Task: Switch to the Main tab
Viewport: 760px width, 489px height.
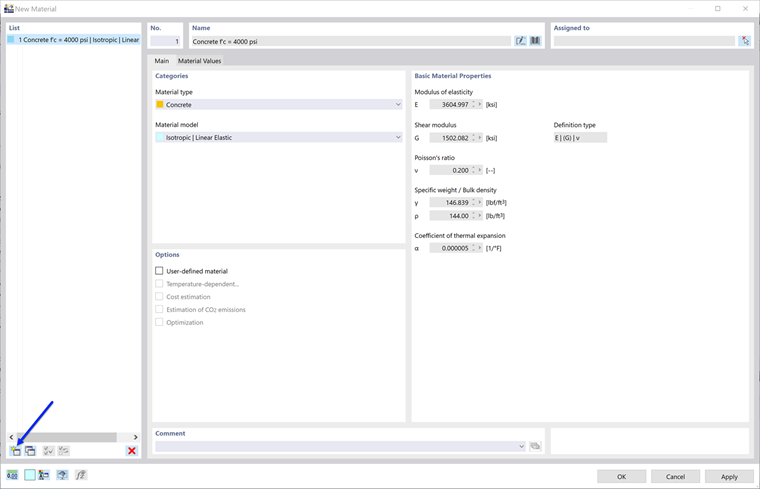Action: (x=162, y=61)
